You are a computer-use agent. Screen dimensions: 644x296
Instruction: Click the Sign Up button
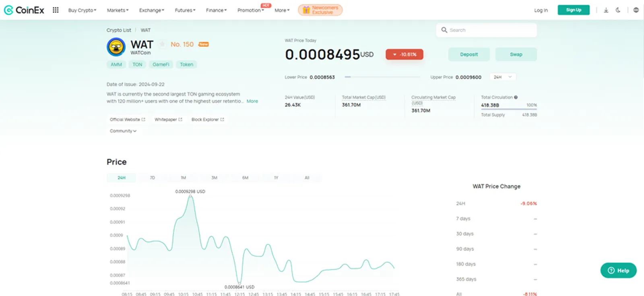(x=574, y=10)
